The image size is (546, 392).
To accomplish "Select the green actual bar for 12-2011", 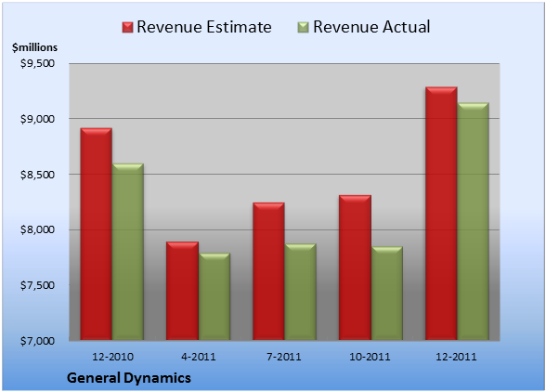I will 474,221.
